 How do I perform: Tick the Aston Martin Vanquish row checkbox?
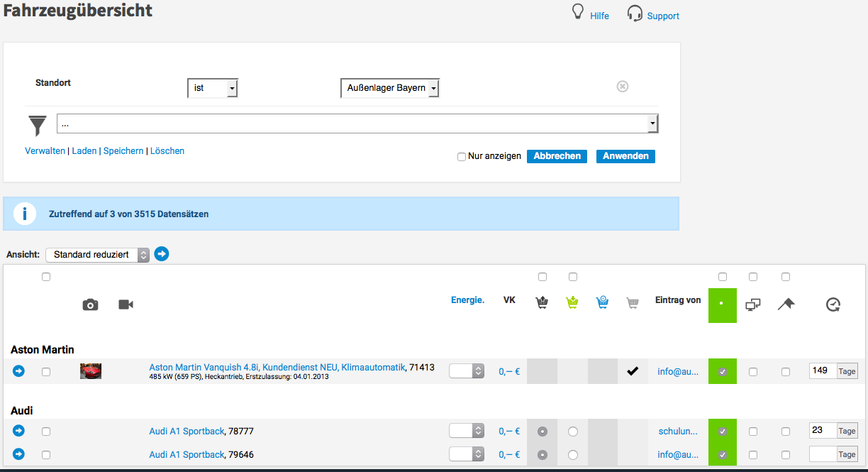(x=46, y=371)
